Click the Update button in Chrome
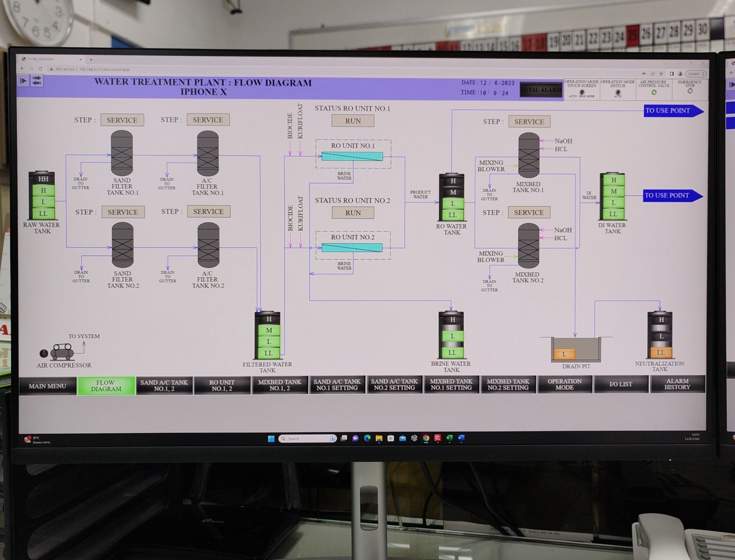This screenshot has height=560, width=735. click(x=695, y=73)
